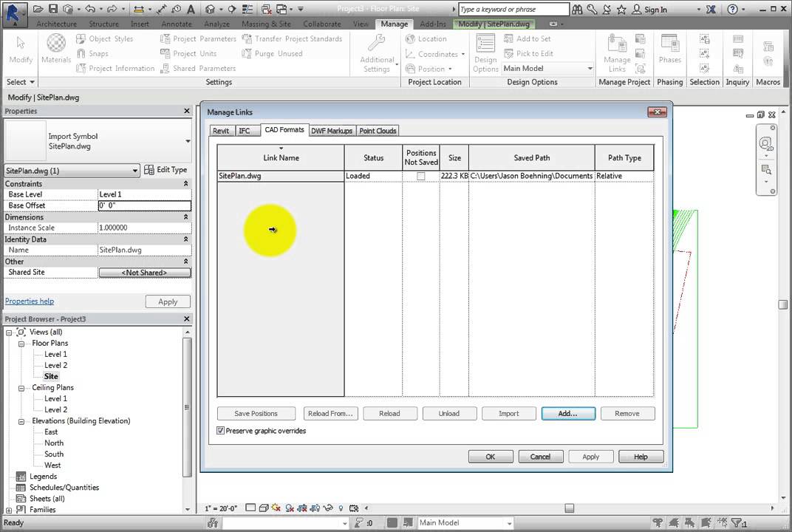This screenshot has height=532, width=792.
Task: Open Shared Parameters
Action: (198, 68)
